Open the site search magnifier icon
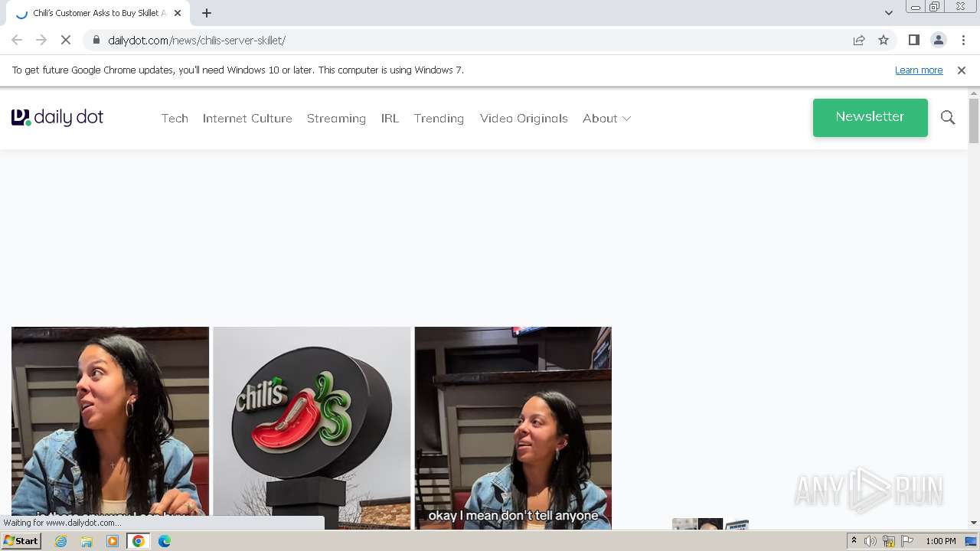Image resolution: width=980 pixels, height=551 pixels. pos(948,117)
